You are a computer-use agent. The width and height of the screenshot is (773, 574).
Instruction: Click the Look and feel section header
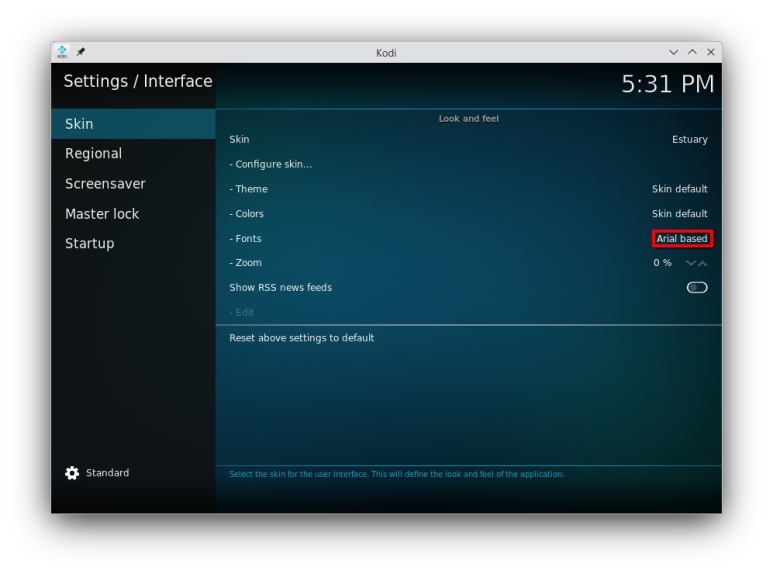(x=468, y=118)
